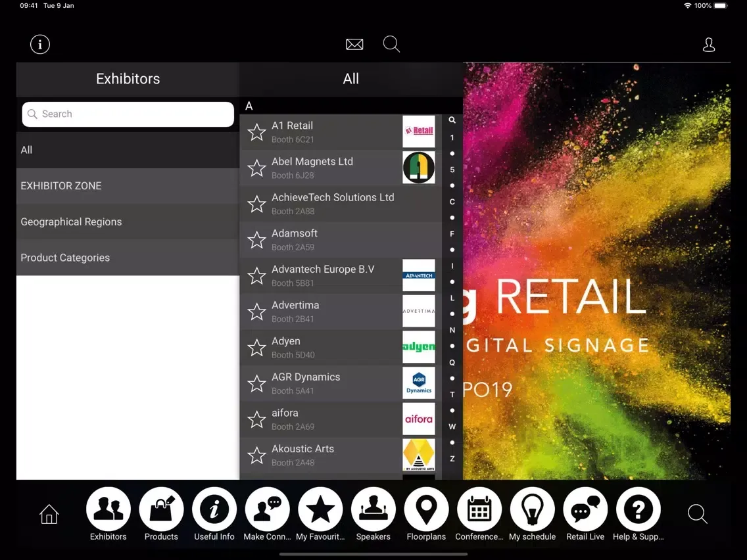Open the aifora exhibitor entry
The width and height of the screenshot is (747, 560).
341,419
